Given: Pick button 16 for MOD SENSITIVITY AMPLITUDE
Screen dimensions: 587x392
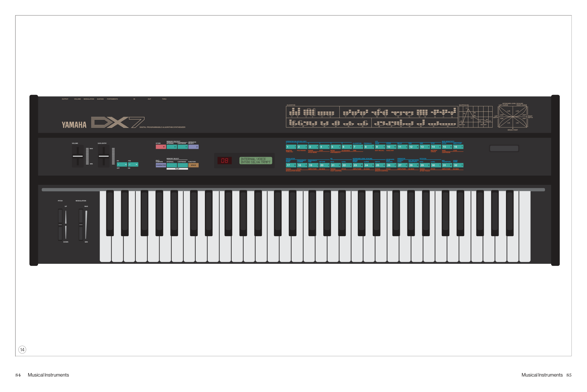Looking at the screenshot, I should click(458, 147).
